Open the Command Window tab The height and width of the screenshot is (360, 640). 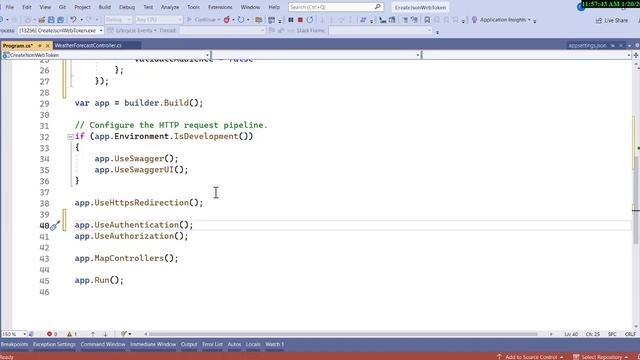coord(103,344)
